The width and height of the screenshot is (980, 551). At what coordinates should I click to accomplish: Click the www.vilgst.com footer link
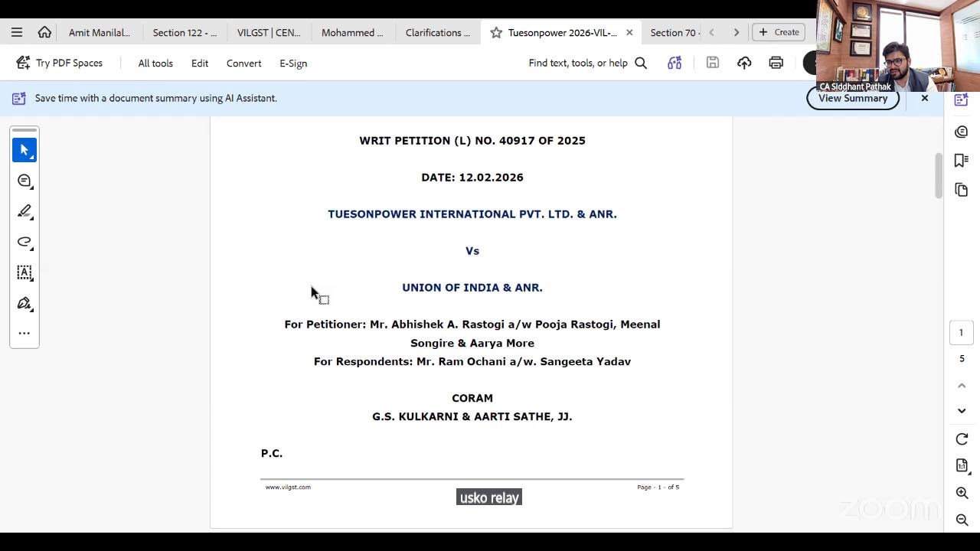point(288,487)
